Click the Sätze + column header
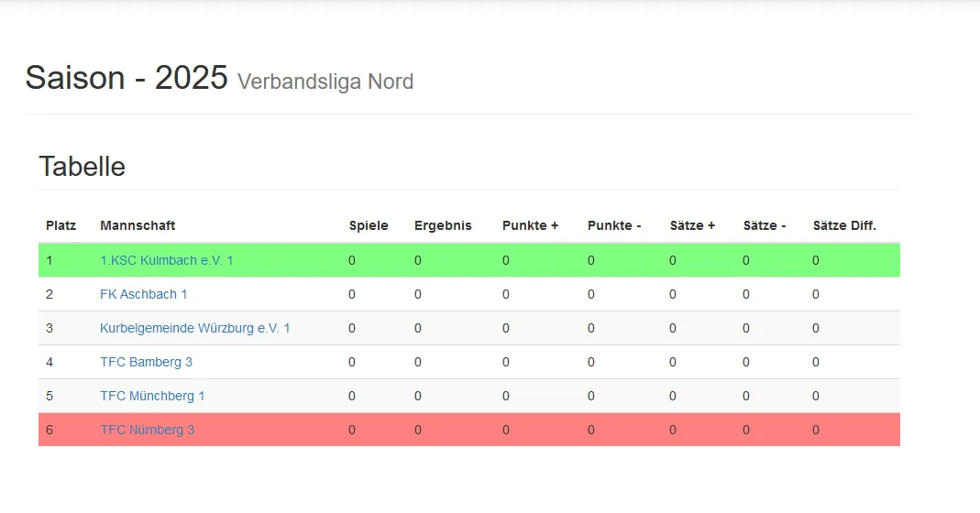The height and width of the screenshot is (513, 980). (x=692, y=225)
